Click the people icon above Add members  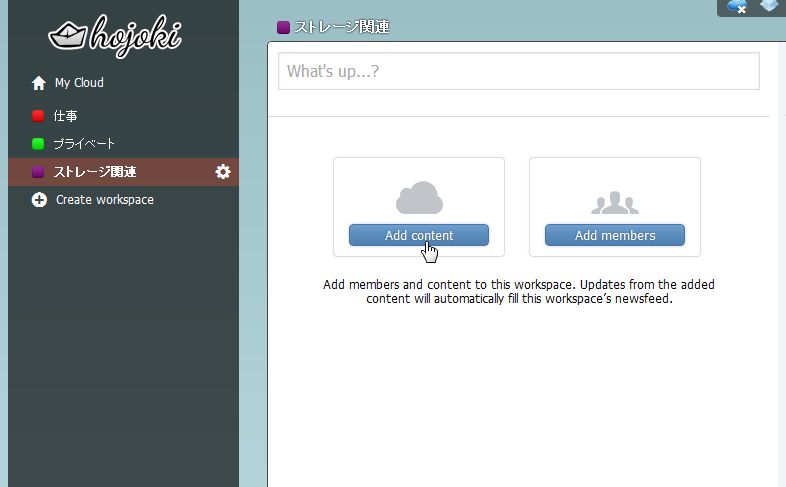point(615,202)
